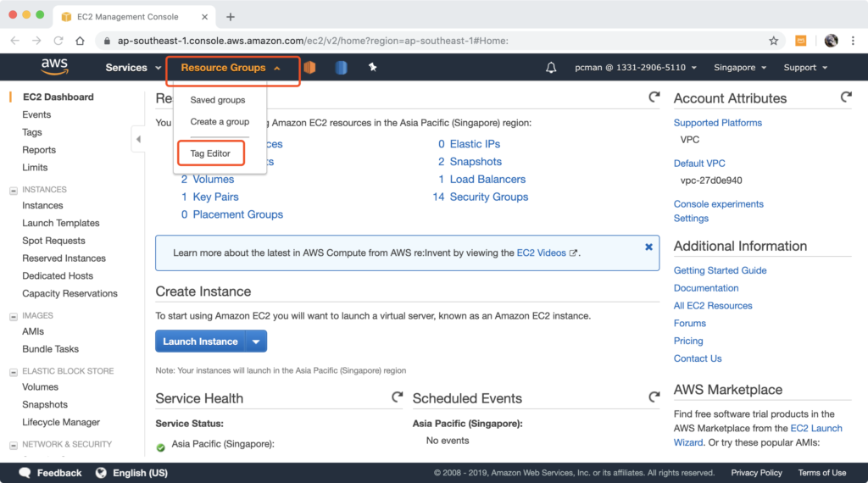The width and height of the screenshot is (868, 483).
Task: Dismiss the EC2 Videos info banner
Action: 648,247
